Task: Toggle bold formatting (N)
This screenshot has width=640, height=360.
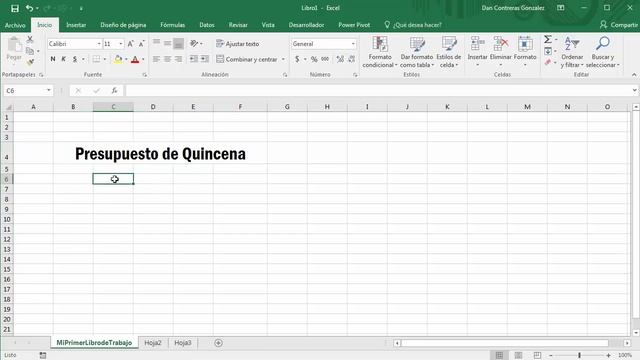Action: (53, 59)
